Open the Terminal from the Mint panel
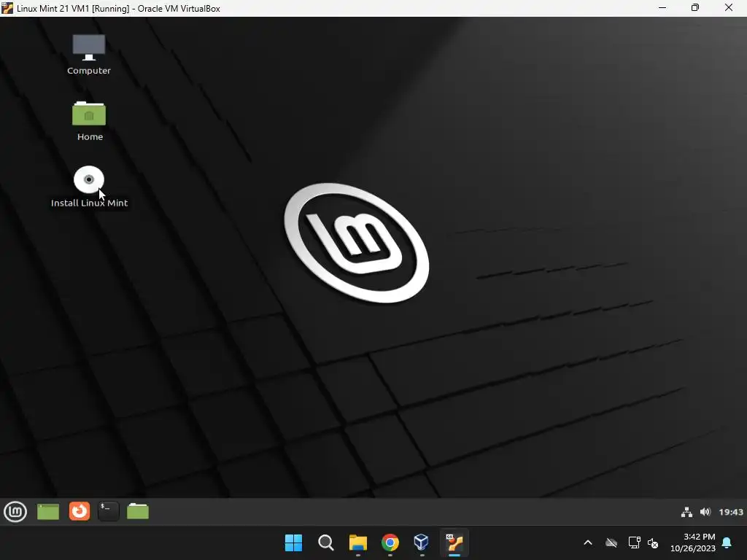Screen dimensions: 747x560 pos(109,511)
